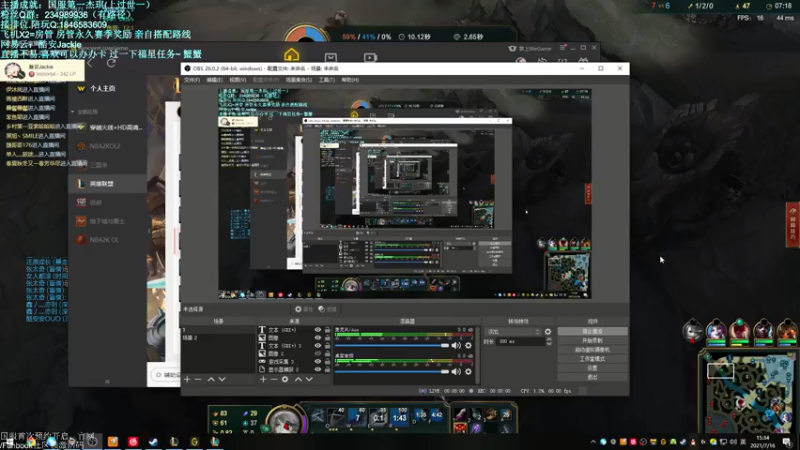
Task: Move source down with arrow icon
Action: [x=309, y=380]
